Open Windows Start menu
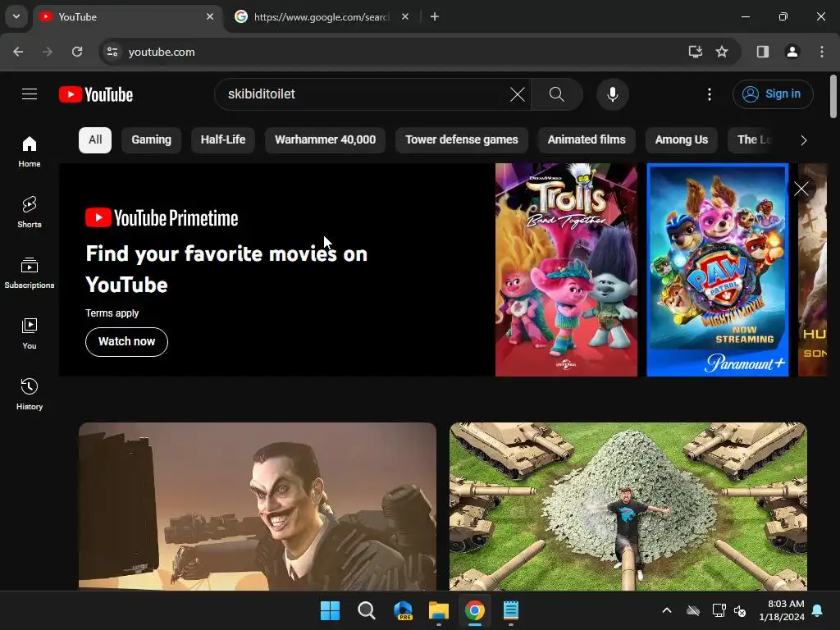840x630 pixels. pyautogui.click(x=330, y=610)
